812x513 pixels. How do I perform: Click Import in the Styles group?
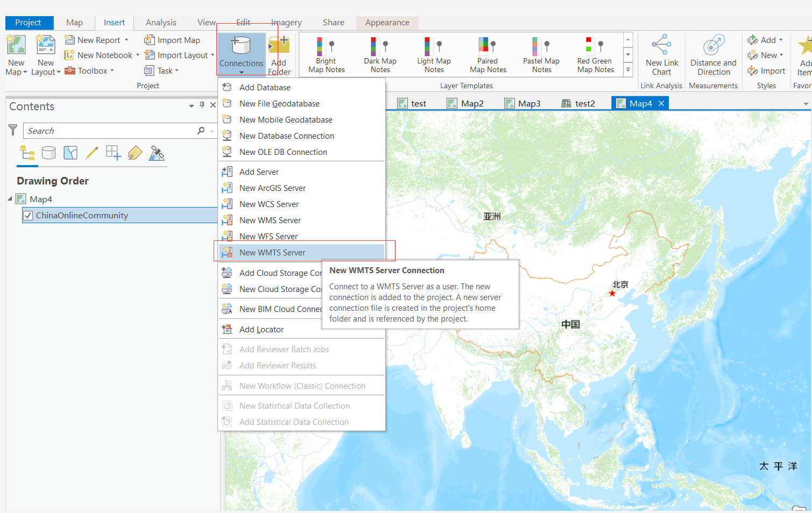(766, 70)
